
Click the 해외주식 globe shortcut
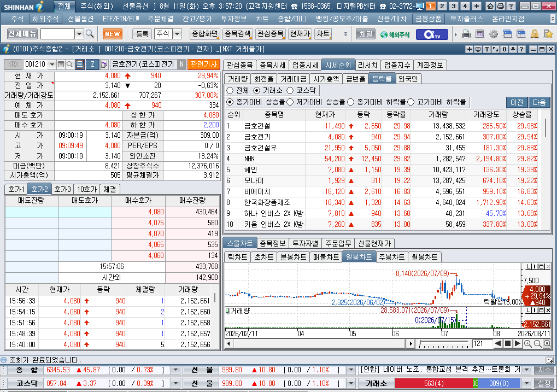point(395,34)
